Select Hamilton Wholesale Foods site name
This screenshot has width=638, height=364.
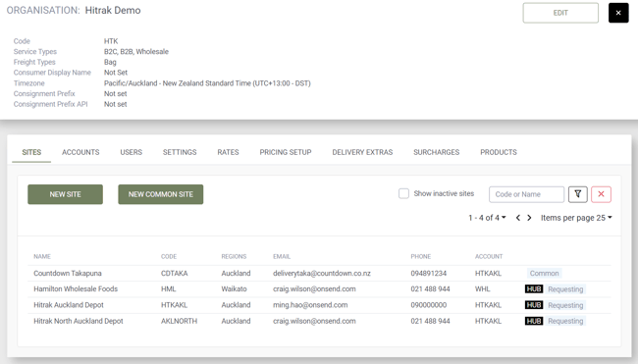point(76,289)
